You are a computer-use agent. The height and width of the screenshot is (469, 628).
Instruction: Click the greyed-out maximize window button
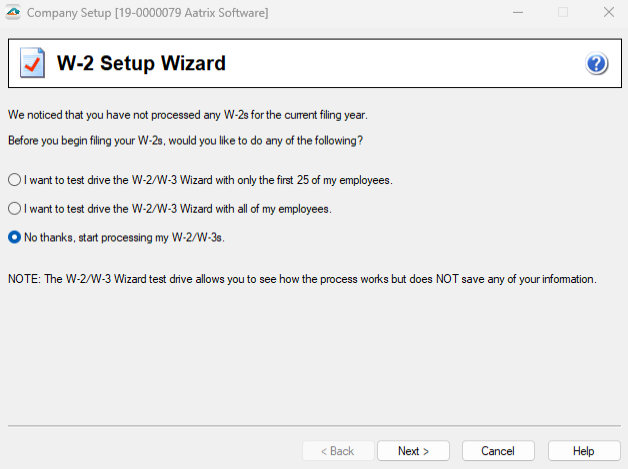[x=562, y=13]
